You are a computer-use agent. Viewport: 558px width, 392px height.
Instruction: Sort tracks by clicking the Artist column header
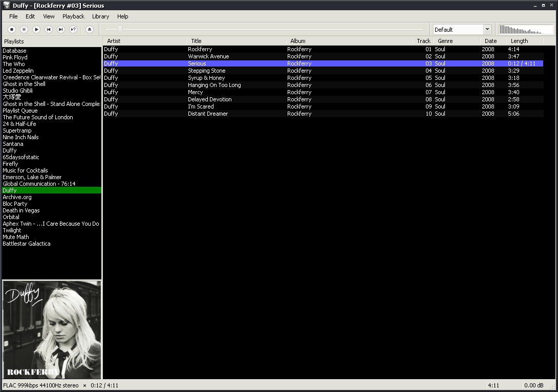[x=114, y=41]
